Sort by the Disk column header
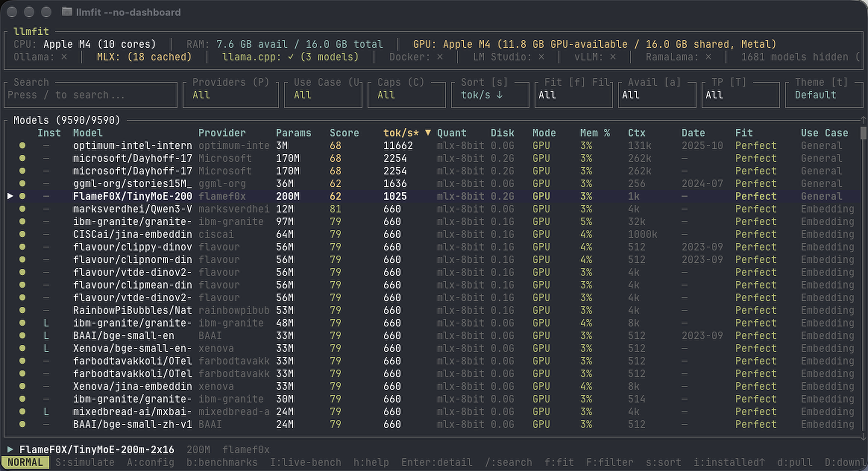The image size is (868, 471). (x=502, y=133)
